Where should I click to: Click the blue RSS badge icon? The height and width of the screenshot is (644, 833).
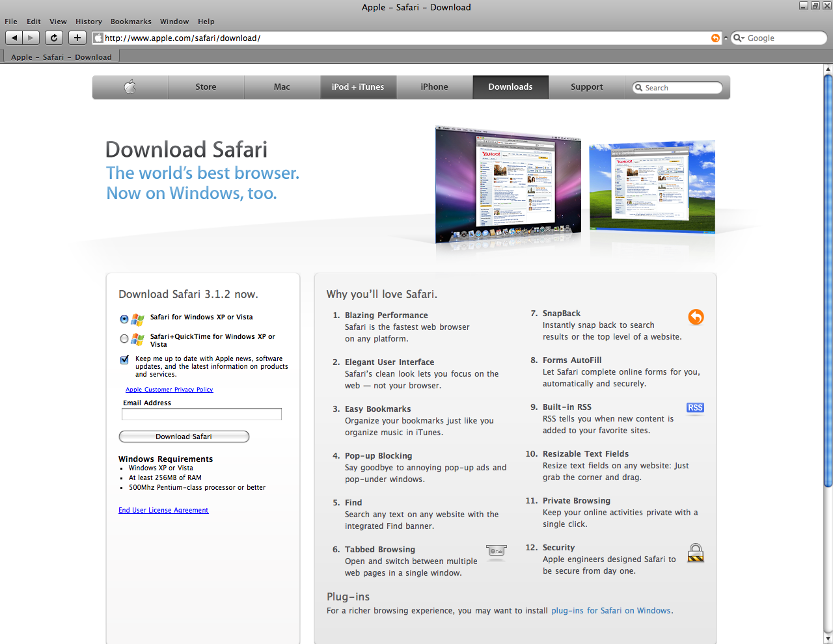click(x=695, y=408)
